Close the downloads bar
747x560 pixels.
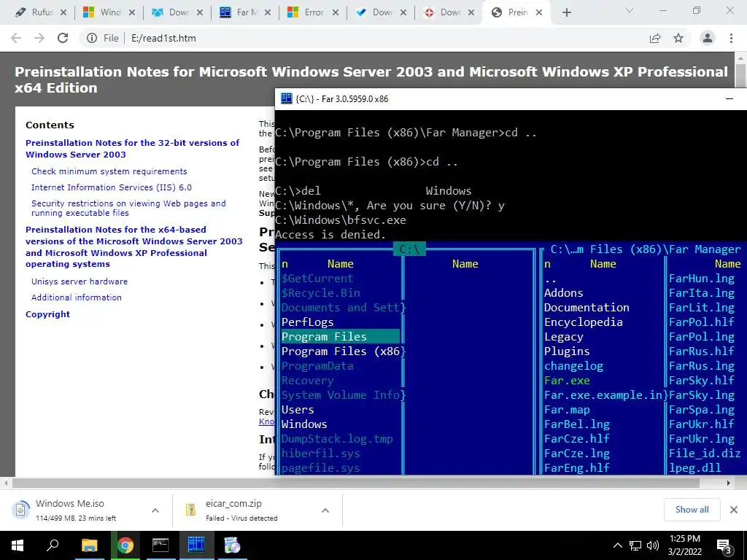coord(734,510)
